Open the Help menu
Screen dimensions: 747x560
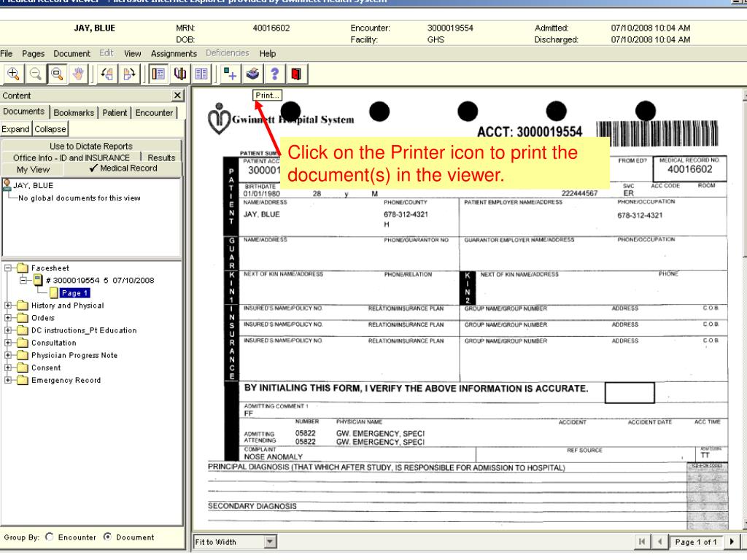click(268, 53)
